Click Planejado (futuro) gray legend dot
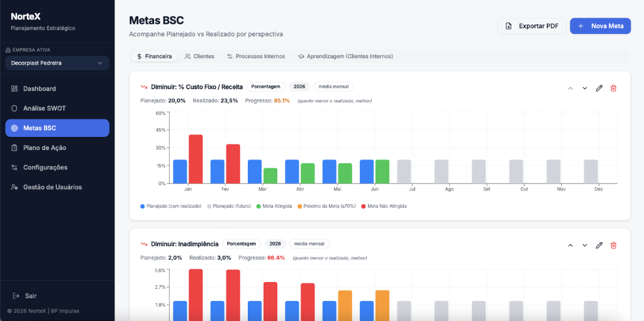Screen dimensions: 644x321 (x=209, y=206)
